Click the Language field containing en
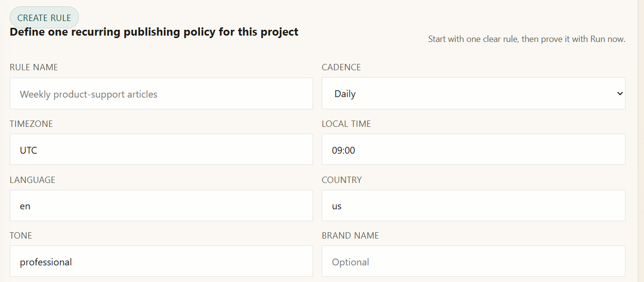The image size is (644, 282). [161, 205]
